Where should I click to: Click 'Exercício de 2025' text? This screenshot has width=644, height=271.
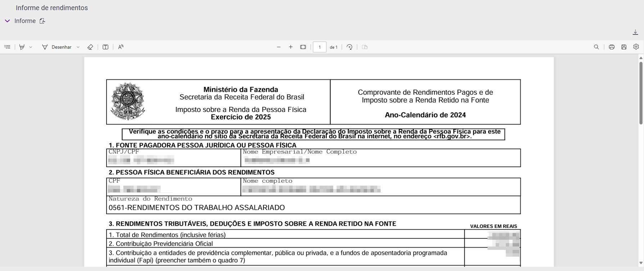click(241, 117)
